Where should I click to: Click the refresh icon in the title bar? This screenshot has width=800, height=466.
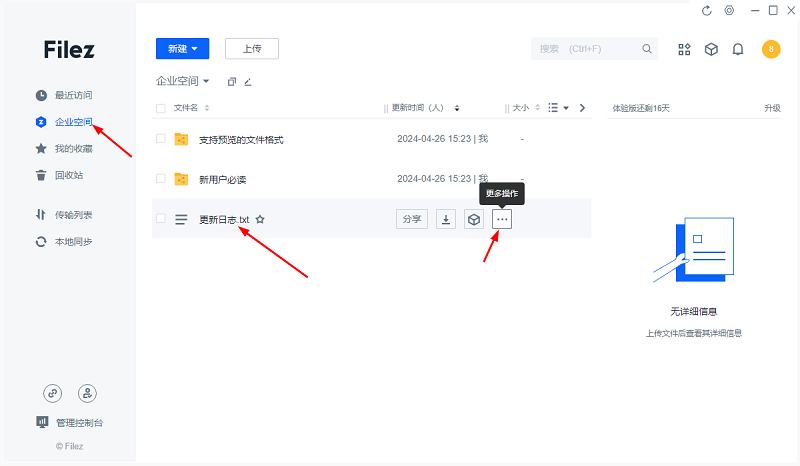[x=706, y=11]
